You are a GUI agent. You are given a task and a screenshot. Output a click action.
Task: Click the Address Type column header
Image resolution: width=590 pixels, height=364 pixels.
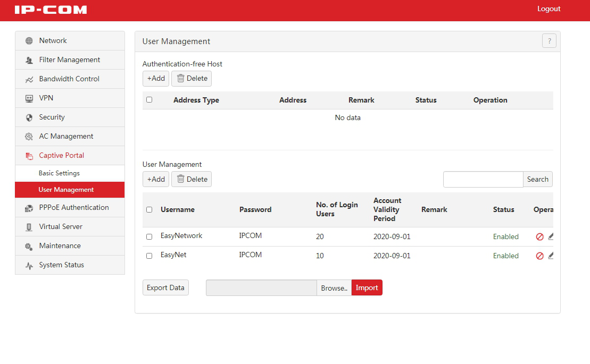point(196,100)
